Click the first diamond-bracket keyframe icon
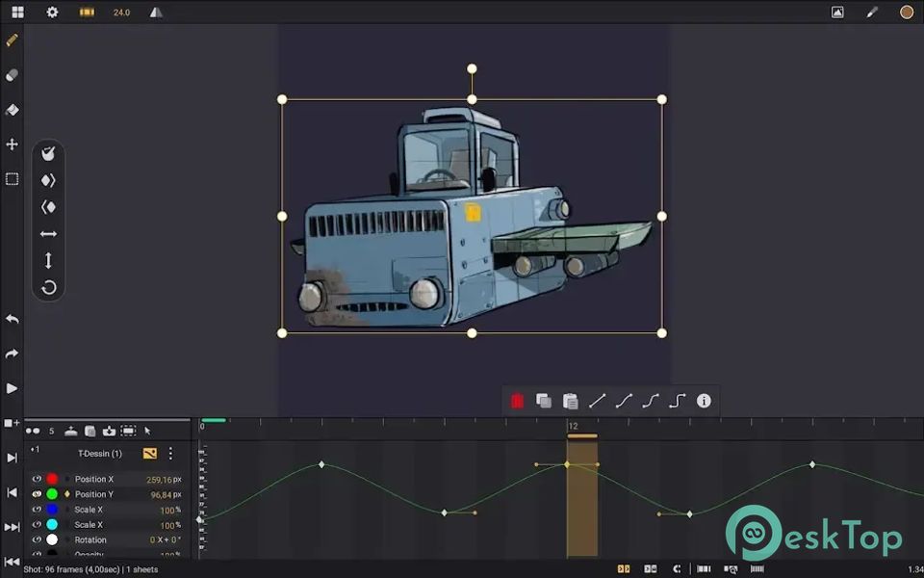This screenshot has height=578, width=924. pyautogui.click(x=48, y=180)
